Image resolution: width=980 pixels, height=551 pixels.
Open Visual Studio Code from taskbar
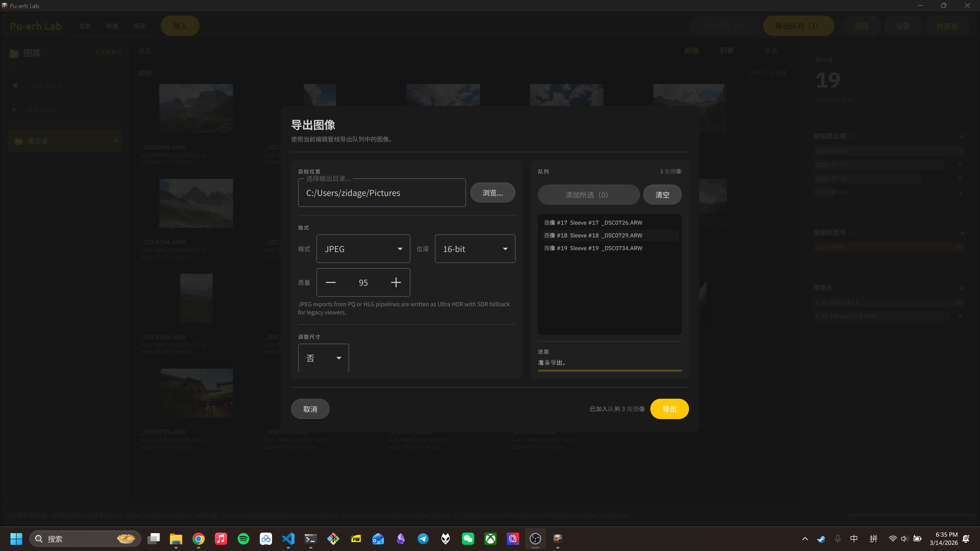point(288,539)
